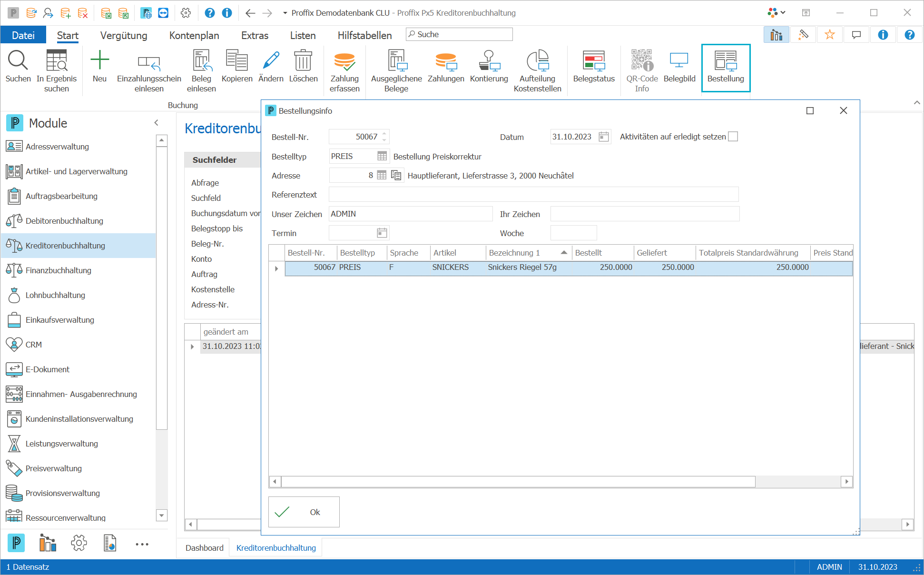Image resolution: width=924 pixels, height=575 pixels.
Task: Collapse the Module side panel
Action: [x=156, y=123]
